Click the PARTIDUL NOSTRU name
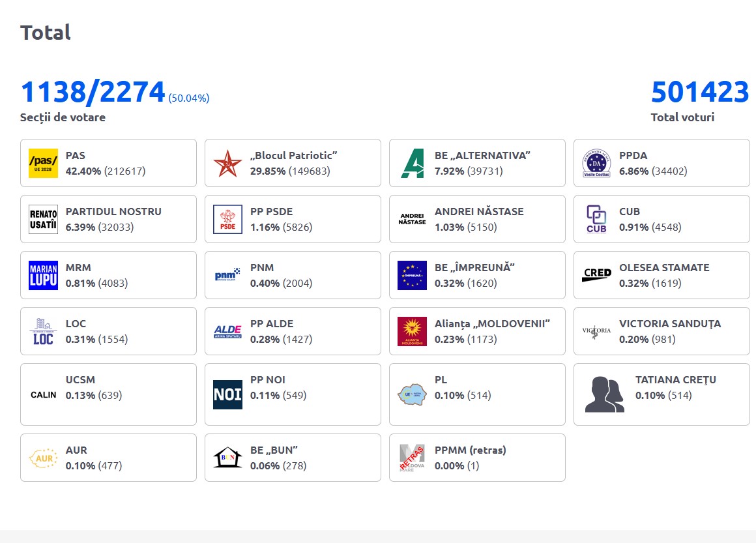The image size is (756, 543). click(113, 211)
